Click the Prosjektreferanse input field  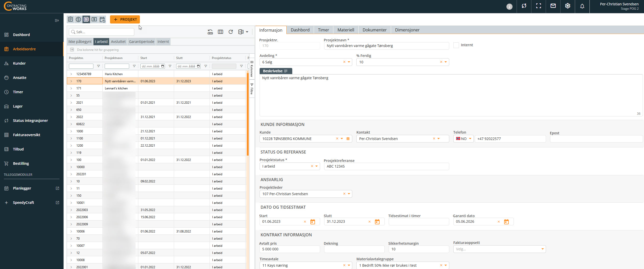[386, 166]
